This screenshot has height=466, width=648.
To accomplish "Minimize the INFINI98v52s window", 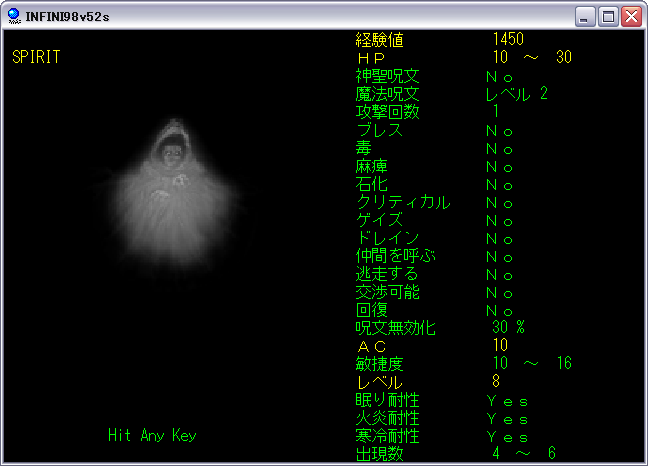I will pyautogui.click(x=585, y=17).
